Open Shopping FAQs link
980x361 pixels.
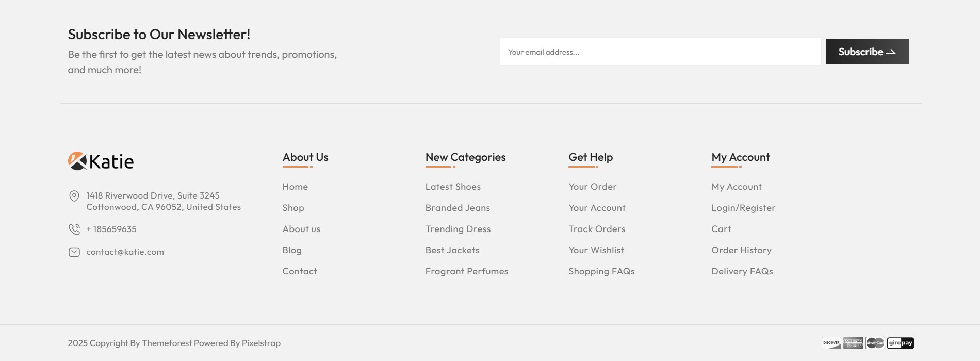tap(601, 271)
